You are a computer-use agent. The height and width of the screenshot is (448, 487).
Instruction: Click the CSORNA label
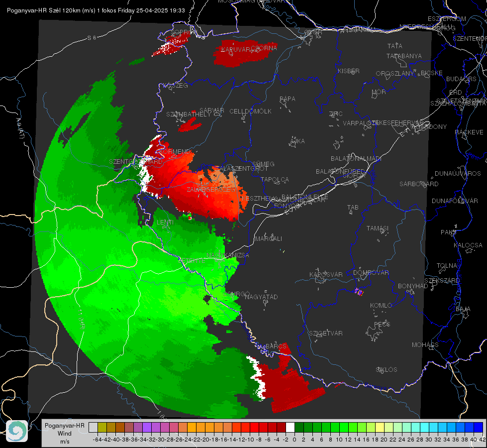coord(264,48)
